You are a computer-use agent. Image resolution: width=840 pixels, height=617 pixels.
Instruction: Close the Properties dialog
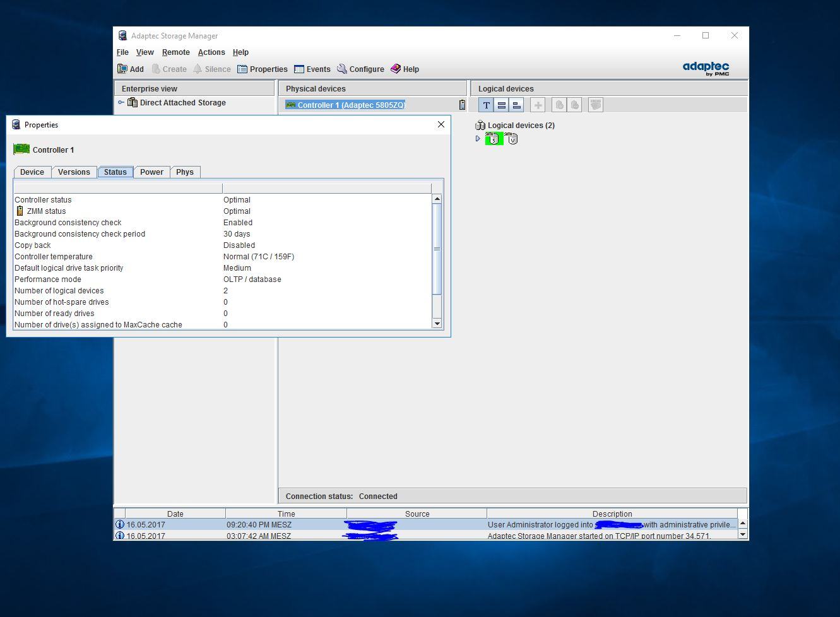point(441,124)
